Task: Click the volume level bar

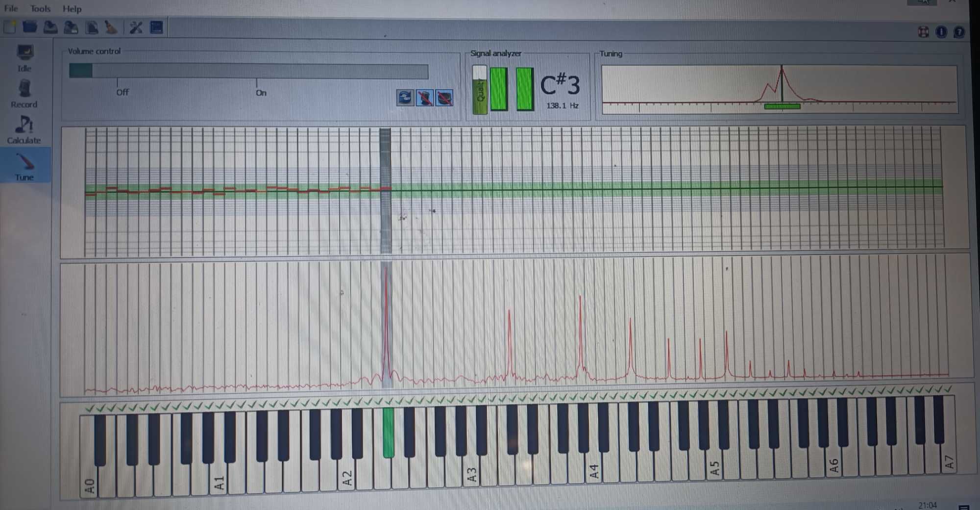Action: (x=249, y=71)
